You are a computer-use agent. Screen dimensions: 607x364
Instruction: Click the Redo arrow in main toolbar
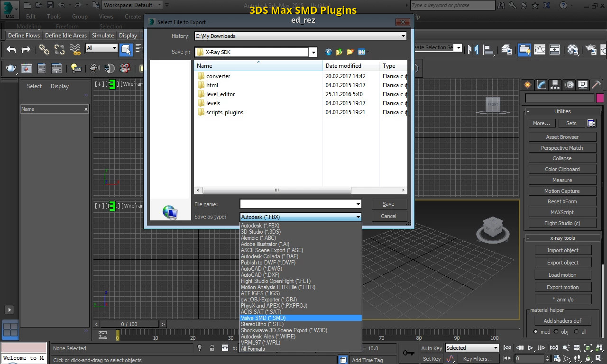click(26, 49)
